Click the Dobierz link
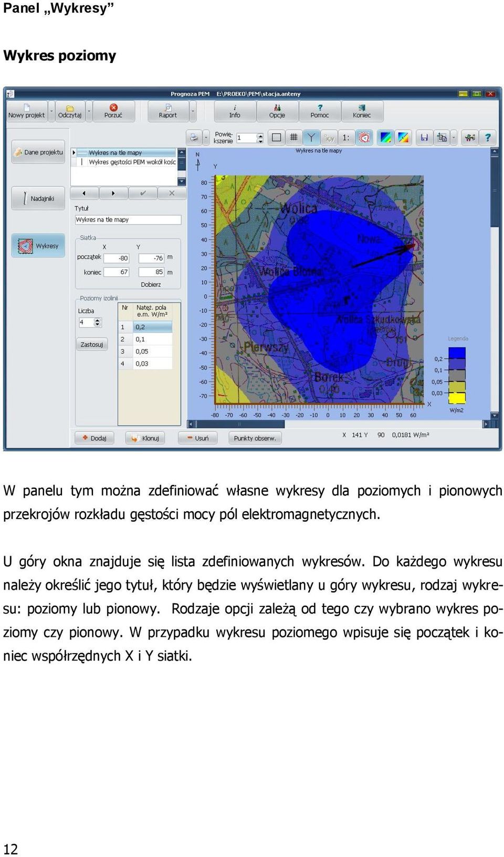The height and width of the screenshot is (857, 504). pos(151,284)
